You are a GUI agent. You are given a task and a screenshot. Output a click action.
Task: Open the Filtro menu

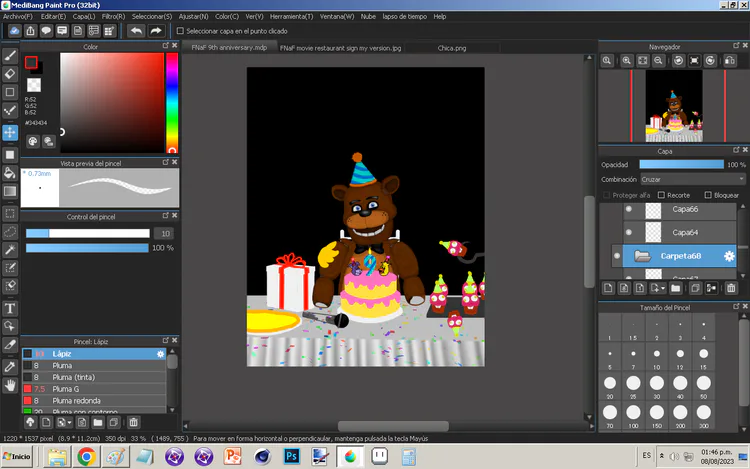coord(113,16)
